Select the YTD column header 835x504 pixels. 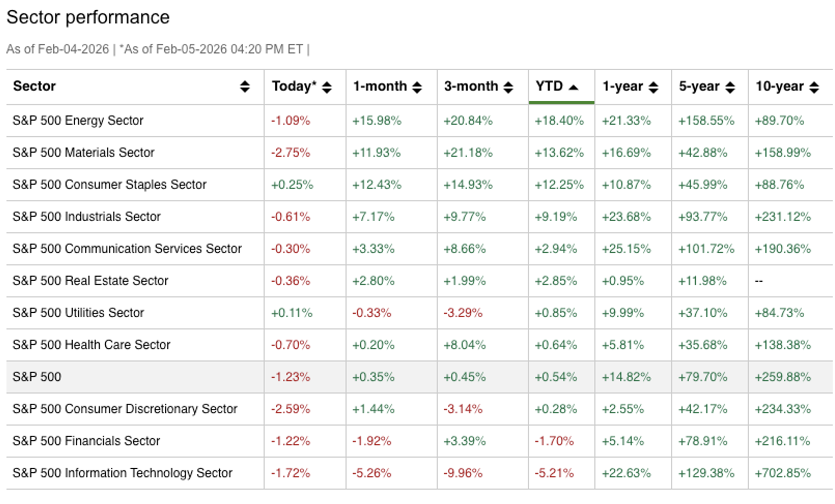click(x=549, y=86)
